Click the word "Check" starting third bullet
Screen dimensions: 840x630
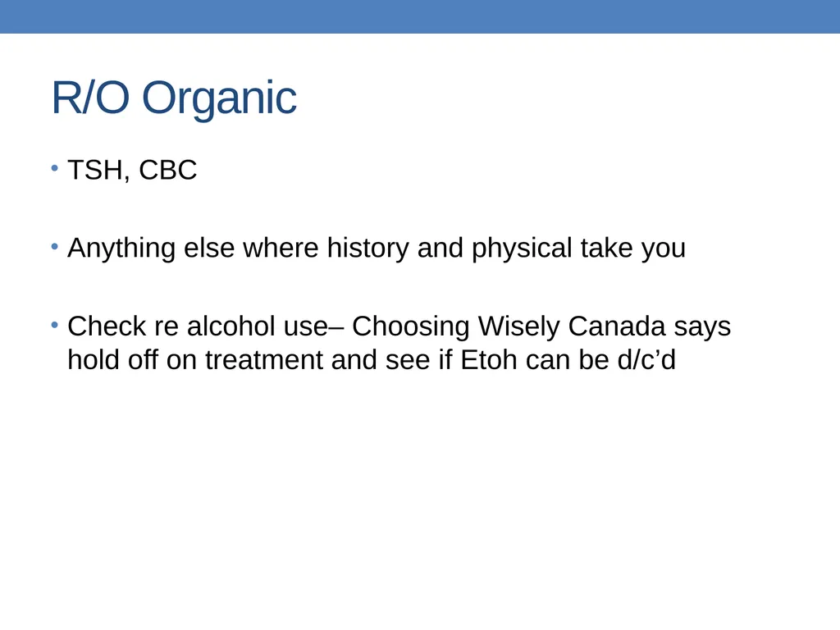pos(107,326)
